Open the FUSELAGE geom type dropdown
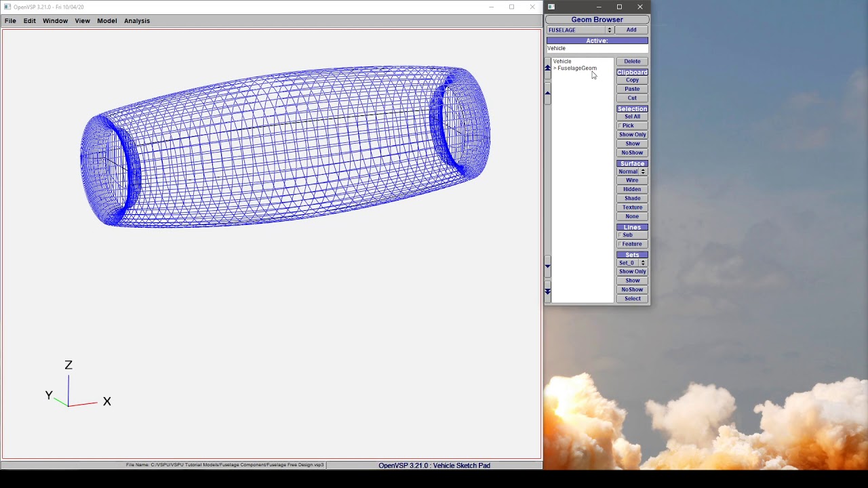868x488 pixels. (580, 30)
